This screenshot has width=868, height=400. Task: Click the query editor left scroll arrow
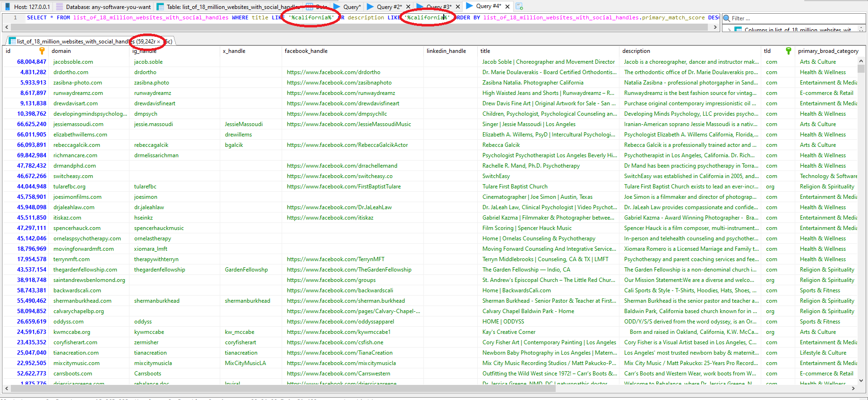tap(7, 27)
